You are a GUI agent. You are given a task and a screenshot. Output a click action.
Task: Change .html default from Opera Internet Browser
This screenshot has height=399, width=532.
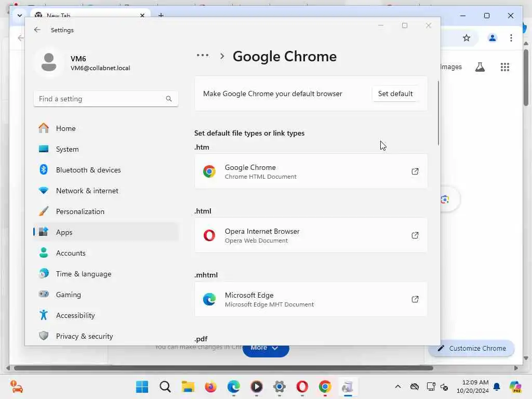point(311,235)
